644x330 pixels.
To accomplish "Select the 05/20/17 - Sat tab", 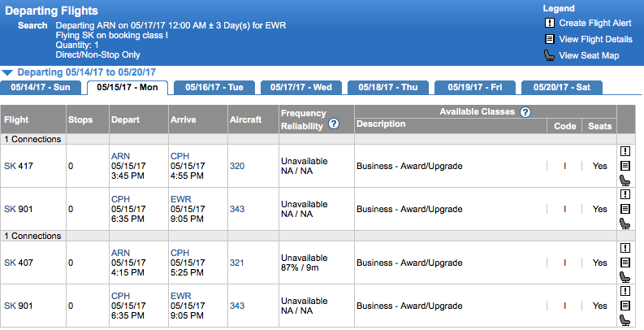I will point(561,88).
